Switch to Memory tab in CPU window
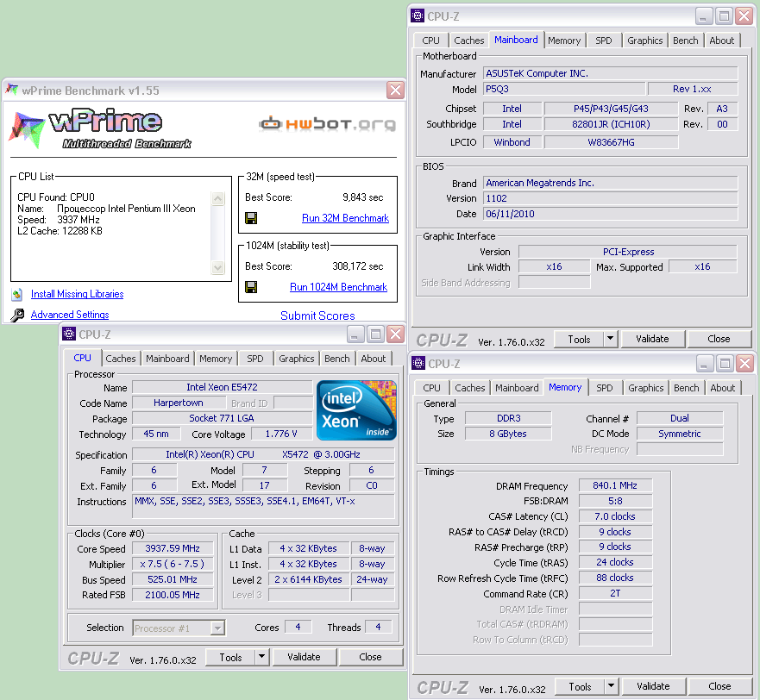760x700 pixels. 216,359
